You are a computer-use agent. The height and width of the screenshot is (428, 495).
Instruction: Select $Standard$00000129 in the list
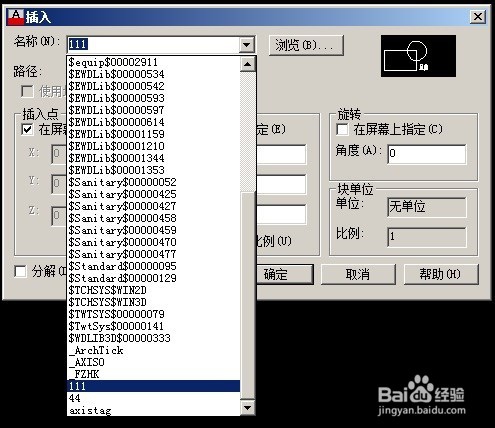(x=153, y=278)
